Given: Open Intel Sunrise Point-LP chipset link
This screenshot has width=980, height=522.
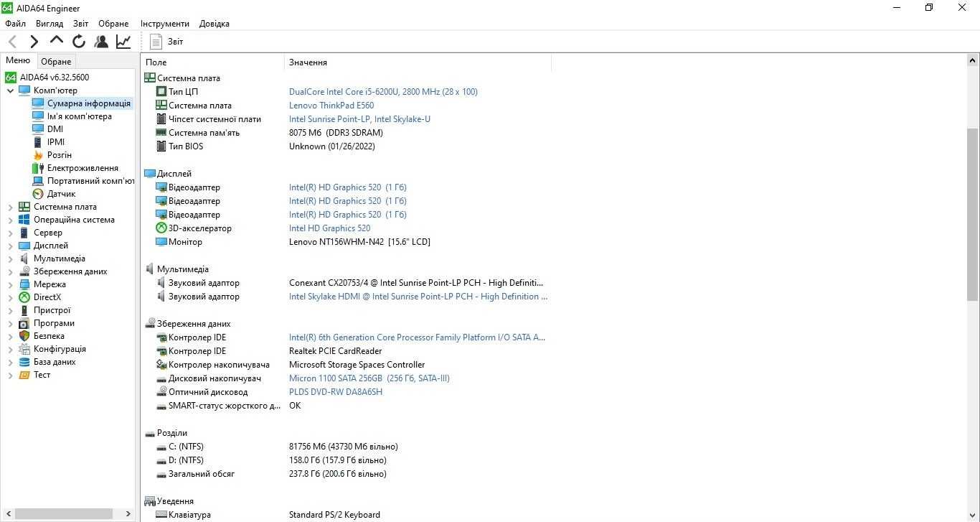Looking at the screenshot, I should pos(359,119).
